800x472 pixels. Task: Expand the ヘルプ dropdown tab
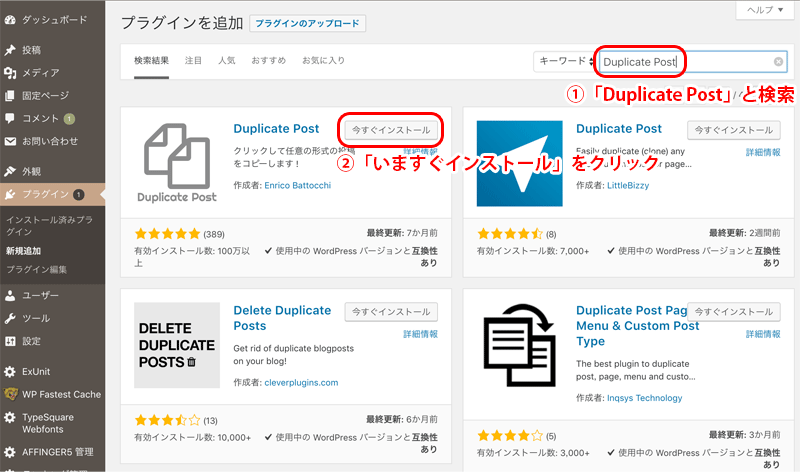pos(765,10)
